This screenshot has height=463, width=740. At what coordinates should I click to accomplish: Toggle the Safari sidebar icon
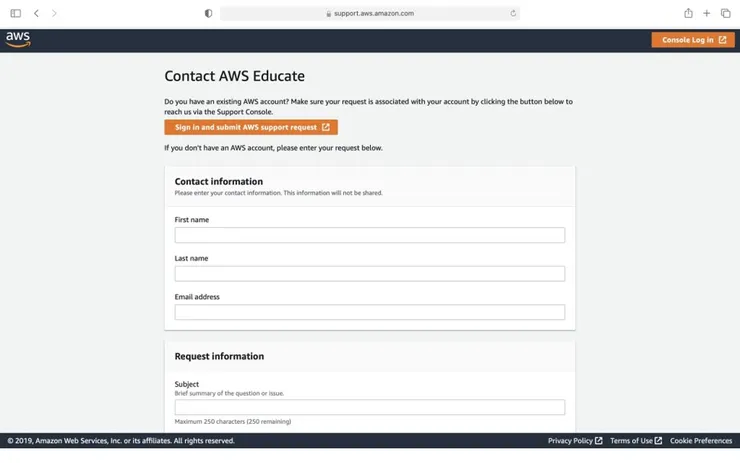point(15,13)
